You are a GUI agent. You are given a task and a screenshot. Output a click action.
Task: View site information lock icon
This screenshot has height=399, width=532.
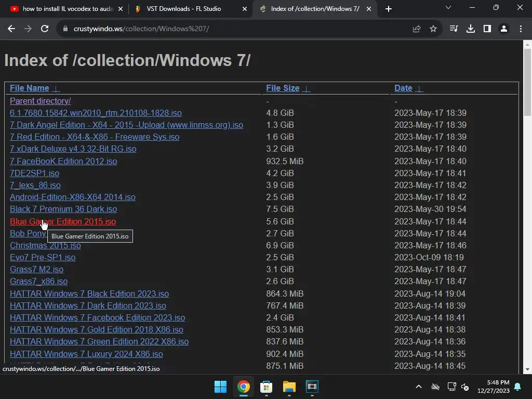[65, 29]
